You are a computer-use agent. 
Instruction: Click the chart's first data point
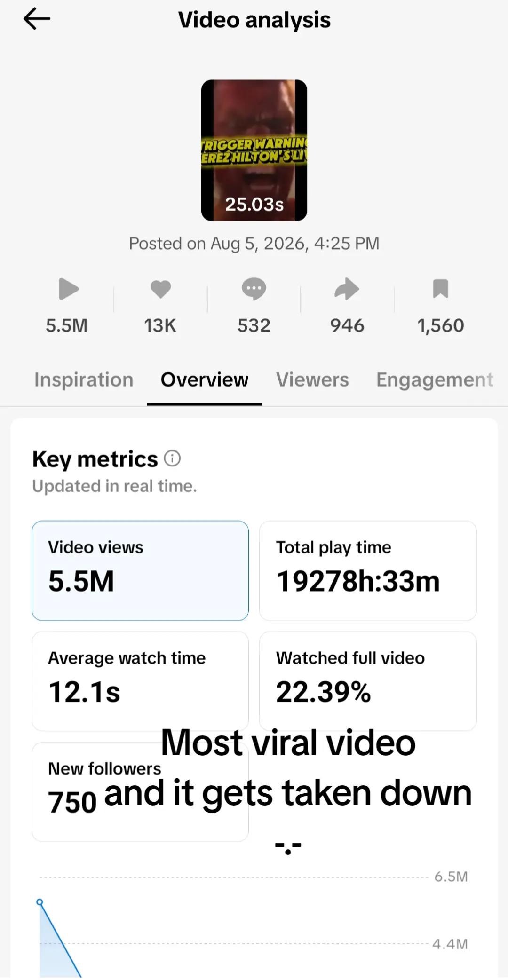click(40, 902)
